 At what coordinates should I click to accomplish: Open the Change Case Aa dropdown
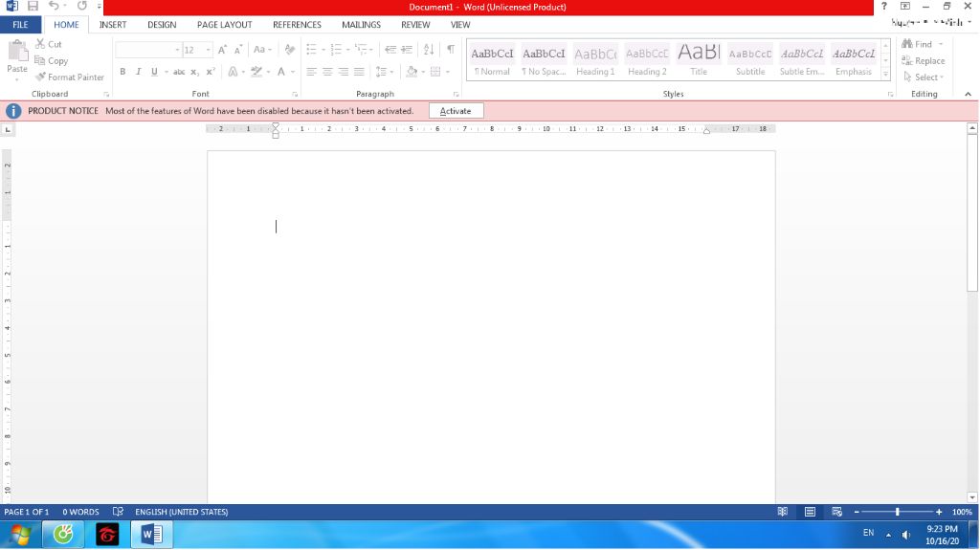click(262, 50)
